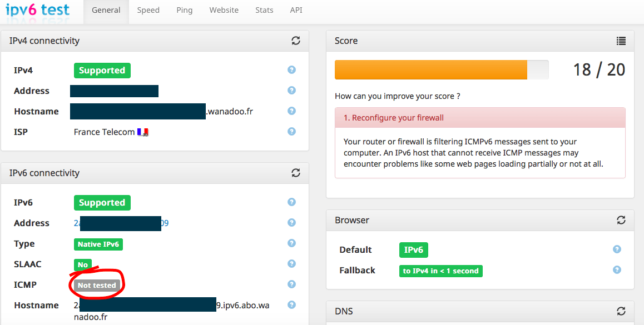Refresh the IPv6 connectivity panel
Viewport: 644px width, 325px height.
coord(296,173)
